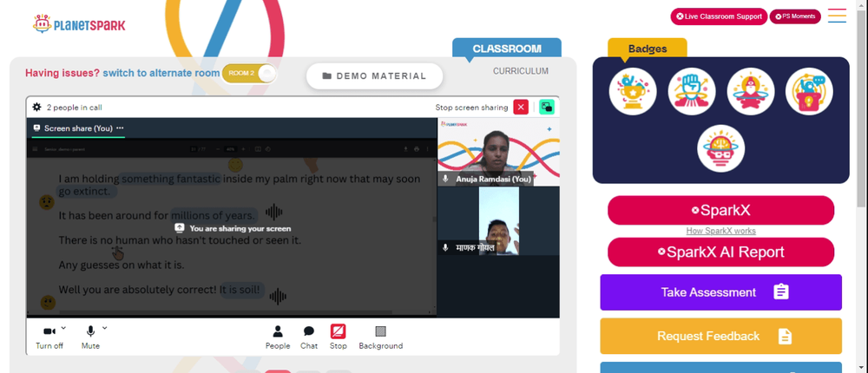
Task: Open the Screen share three-dots menu
Action: [x=120, y=128]
